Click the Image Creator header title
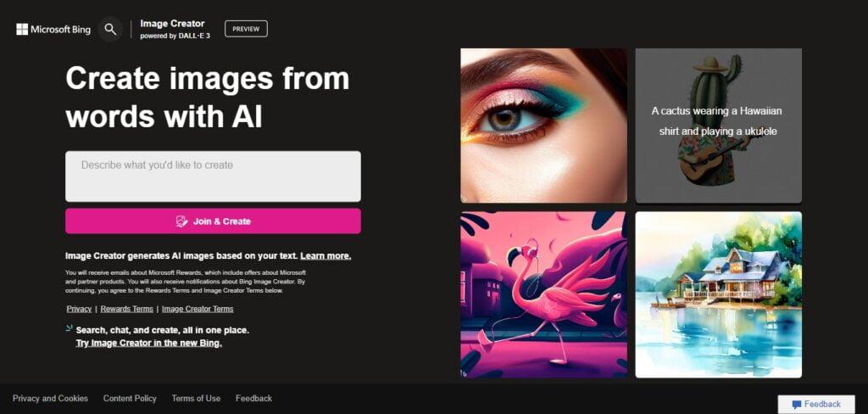This screenshot has height=414, width=868. (x=172, y=23)
